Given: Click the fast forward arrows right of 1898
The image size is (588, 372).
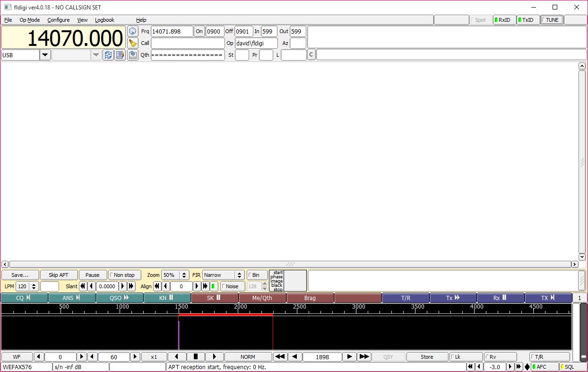Looking at the screenshot, I should click(x=364, y=357).
